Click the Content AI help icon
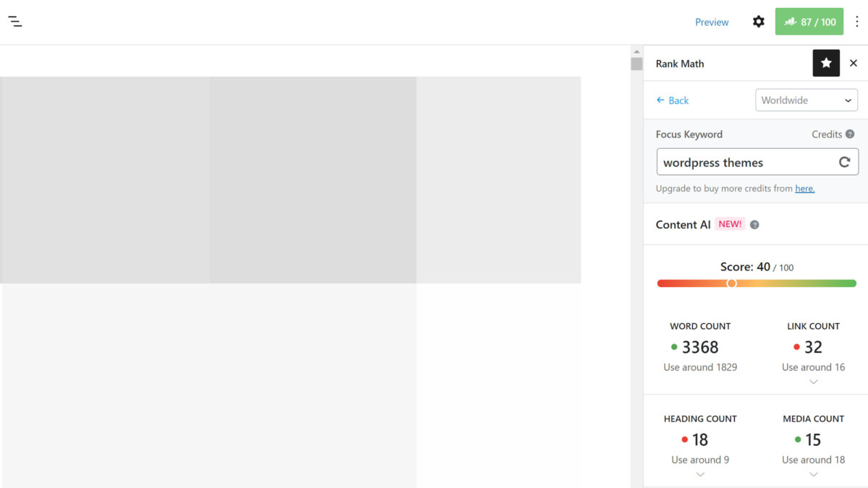Viewport: 868px width, 488px height. [x=754, y=225]
